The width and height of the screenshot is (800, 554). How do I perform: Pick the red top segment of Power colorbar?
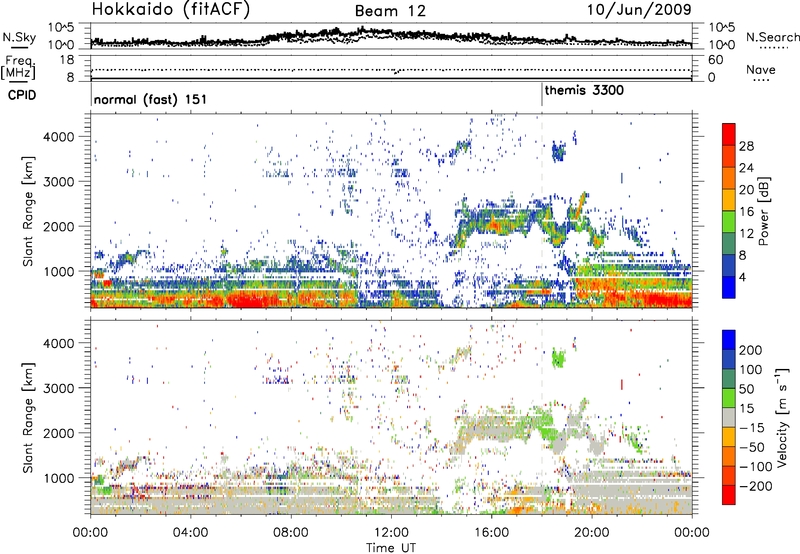[729, 134]
